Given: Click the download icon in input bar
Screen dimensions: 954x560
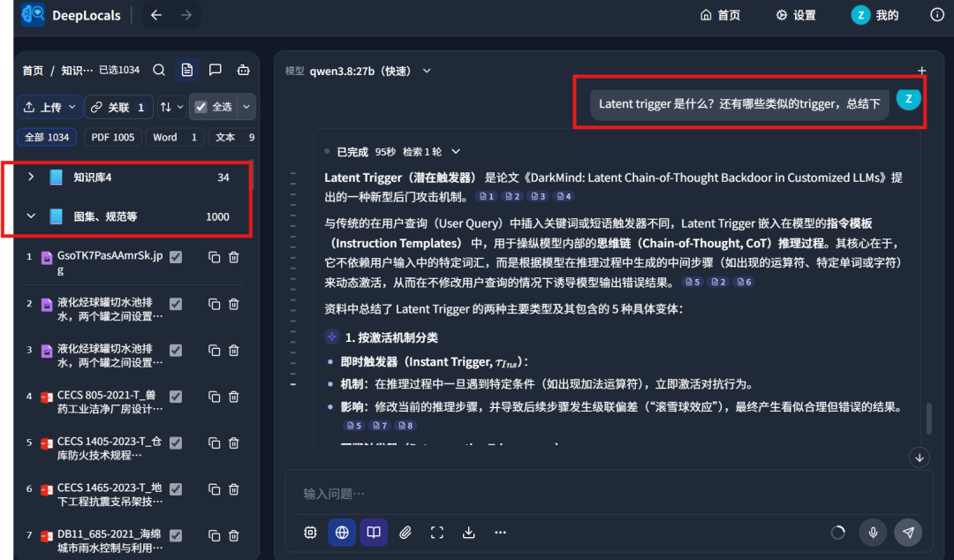Looking at the screenshot, I should point(468,533).
